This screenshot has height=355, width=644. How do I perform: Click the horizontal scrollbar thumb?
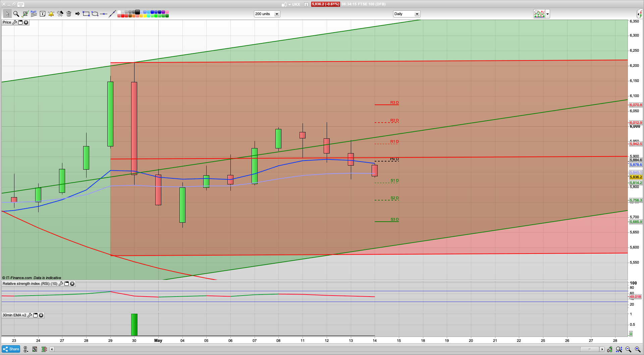pos(590,349)
